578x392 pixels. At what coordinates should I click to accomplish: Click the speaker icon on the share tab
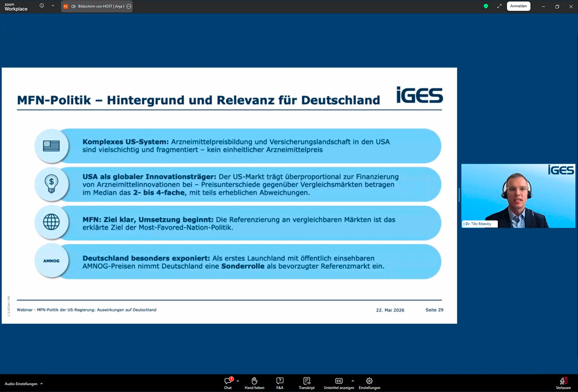tap(73, 6)
